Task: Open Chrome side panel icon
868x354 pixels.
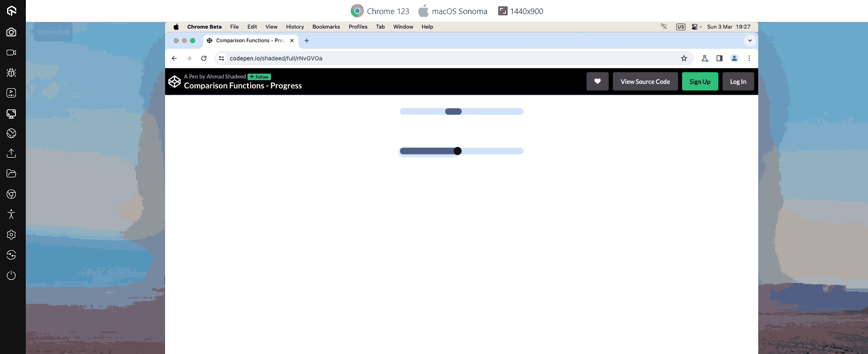Action: tap(719, 58)
